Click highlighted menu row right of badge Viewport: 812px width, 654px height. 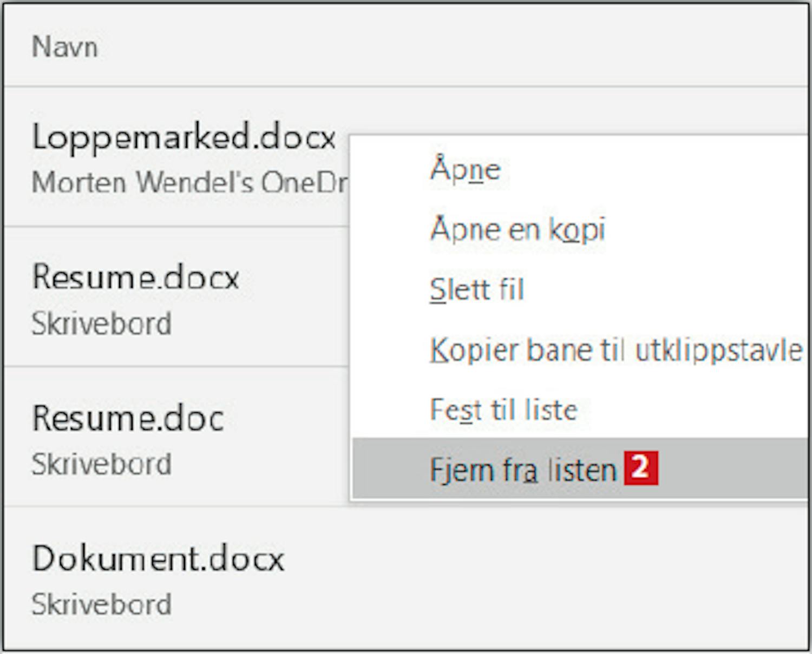tap(731, 469)
